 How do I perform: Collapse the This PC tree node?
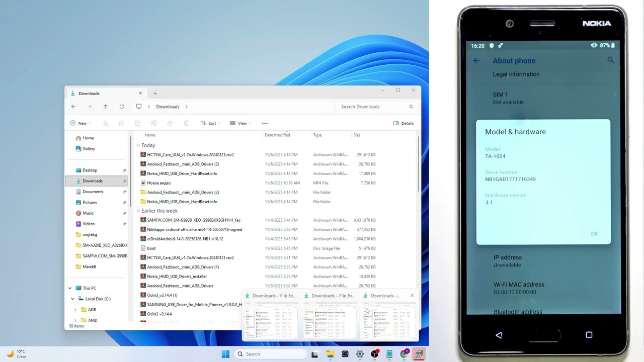tap(70, 288)
